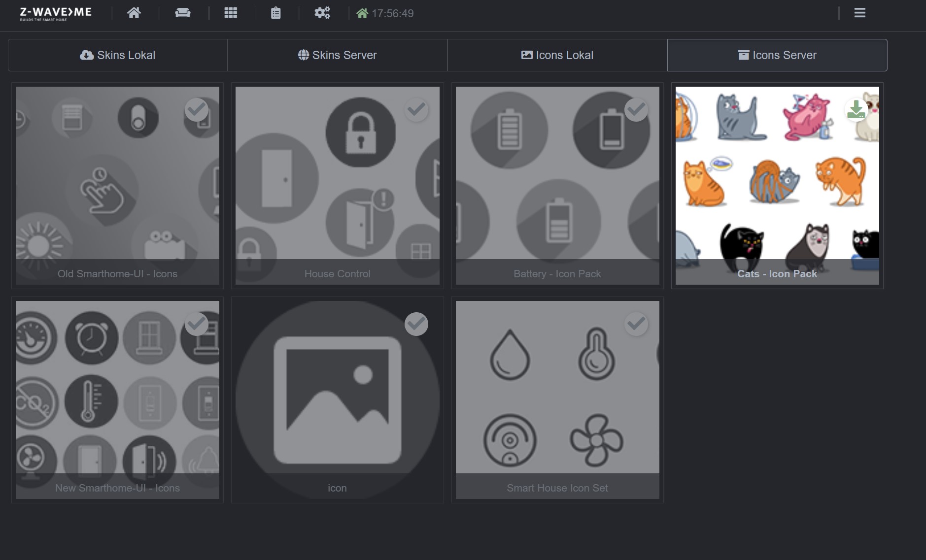The width and height of the screenshot is (926, 560).
Task: Open the settings gears icon
Action: click(x=322, y=13)
